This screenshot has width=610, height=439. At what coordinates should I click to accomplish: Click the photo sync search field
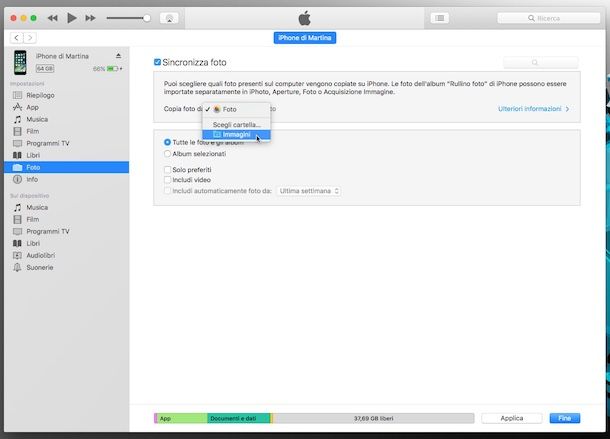(541, 62)
